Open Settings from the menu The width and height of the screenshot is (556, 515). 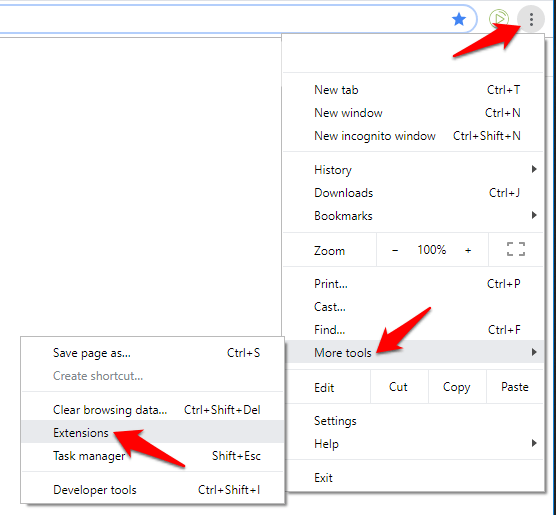click(413, 421)
